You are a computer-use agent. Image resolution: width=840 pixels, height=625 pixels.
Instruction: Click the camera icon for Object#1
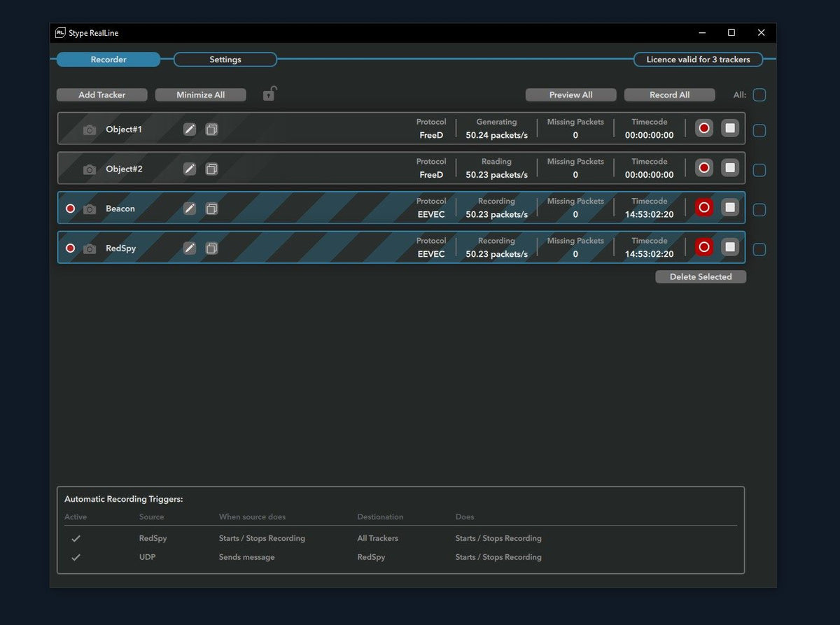(90, 129)
